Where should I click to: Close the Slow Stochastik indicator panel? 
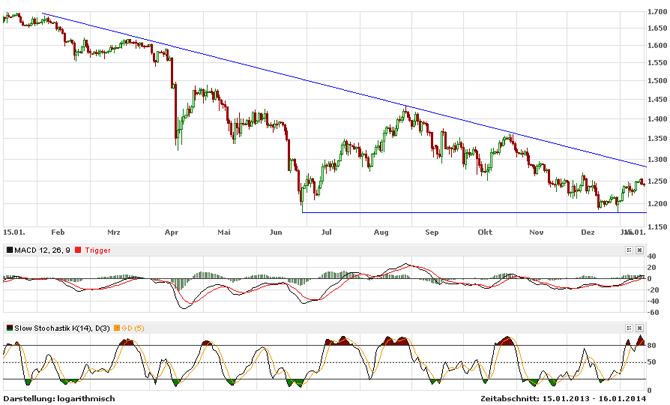[x=641, y=327]
